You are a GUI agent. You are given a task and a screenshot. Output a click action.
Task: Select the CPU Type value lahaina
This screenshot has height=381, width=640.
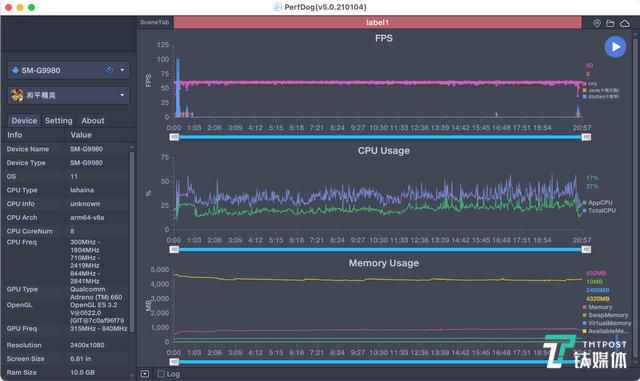coord(82,190)
